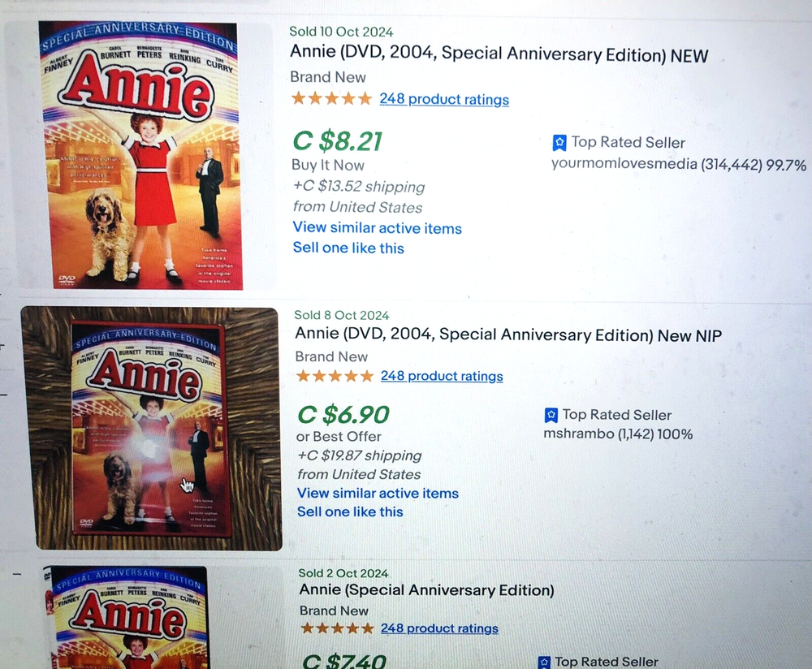Click the Top Rated Seller badge above mshrambo

coord(551,415)
